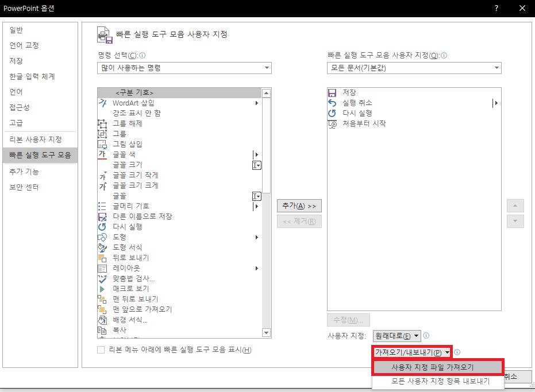Open the 원래대로 dropdown button
535x392 pixels.
coord(397,336)
